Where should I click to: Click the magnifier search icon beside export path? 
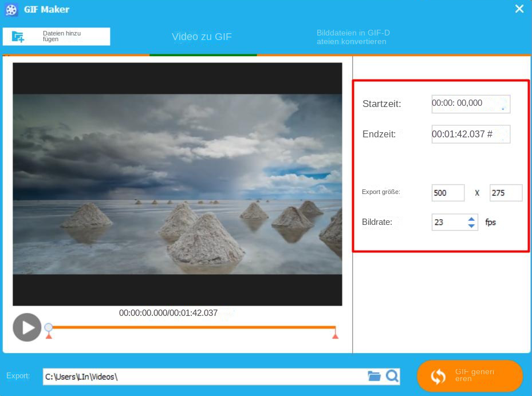click(x=392, y=376)
